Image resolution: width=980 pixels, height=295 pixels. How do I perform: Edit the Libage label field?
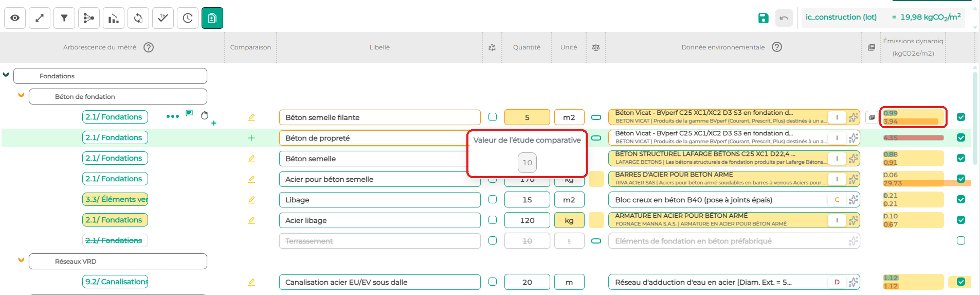[x=380, y=200]
